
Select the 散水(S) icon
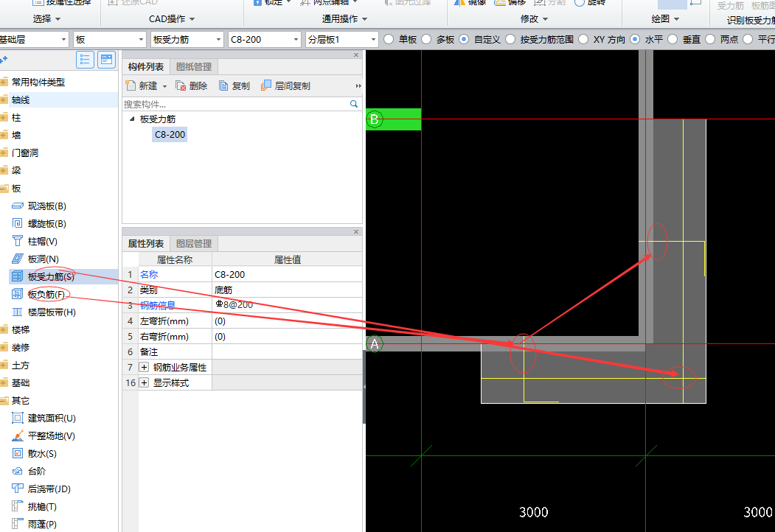[17, 453]
